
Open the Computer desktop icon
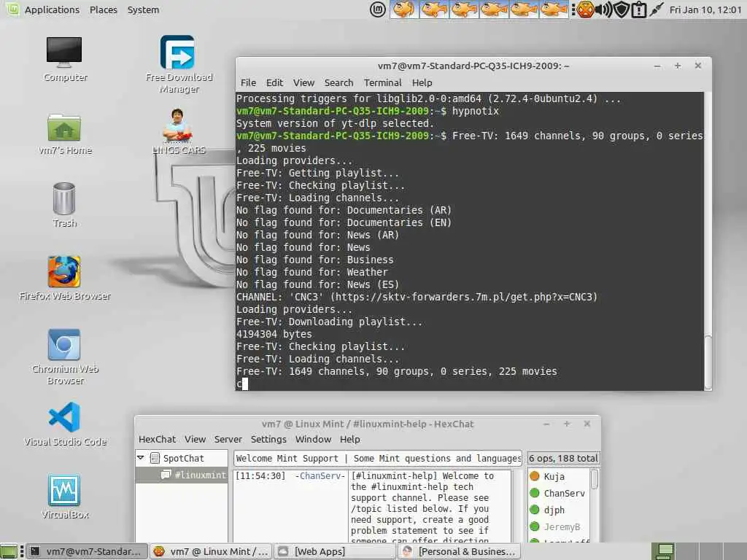click(x=64, y=59)
